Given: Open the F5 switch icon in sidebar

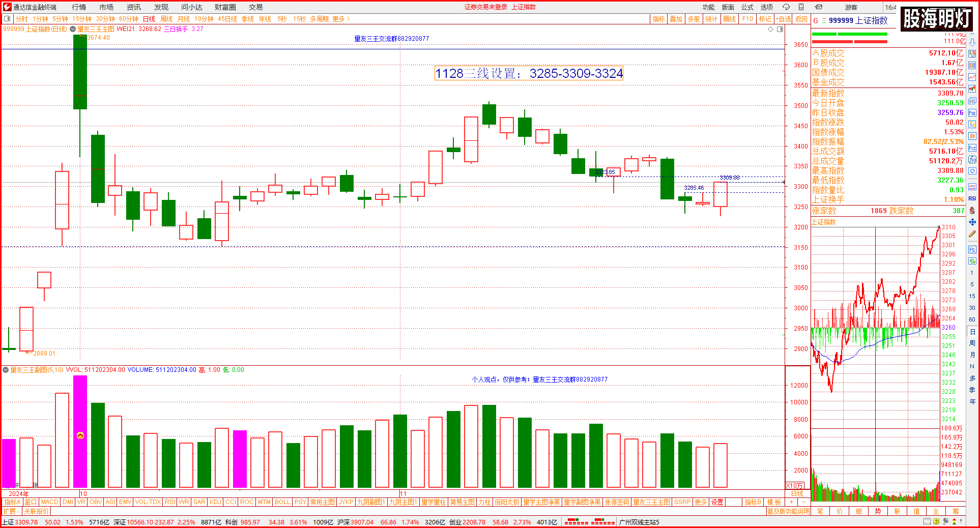Looking at the screenshot, I should point(972,250).
